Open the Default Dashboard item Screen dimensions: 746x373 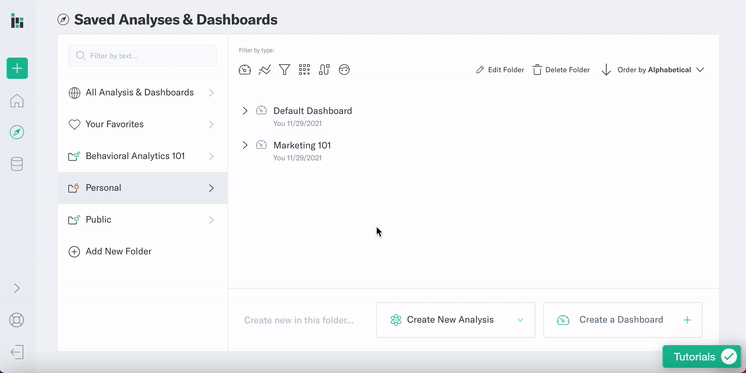pyautogui.click(x=313, y=111)
